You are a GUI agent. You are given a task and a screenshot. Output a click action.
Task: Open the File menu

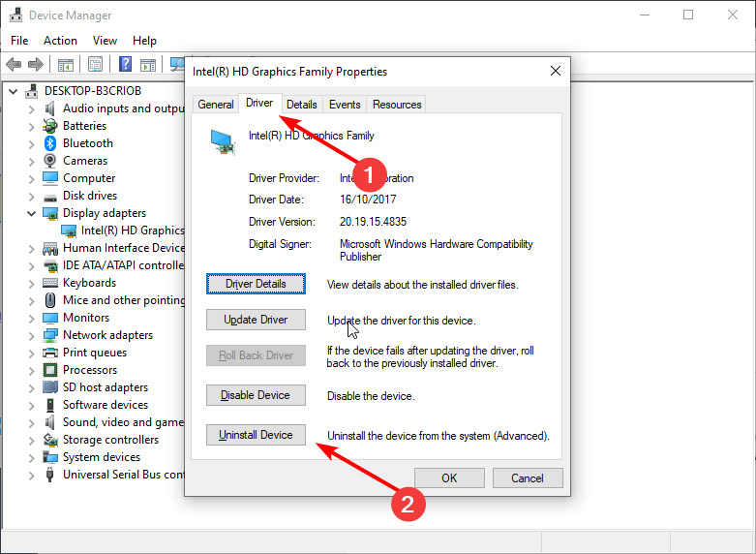click(x=19, y=41)
